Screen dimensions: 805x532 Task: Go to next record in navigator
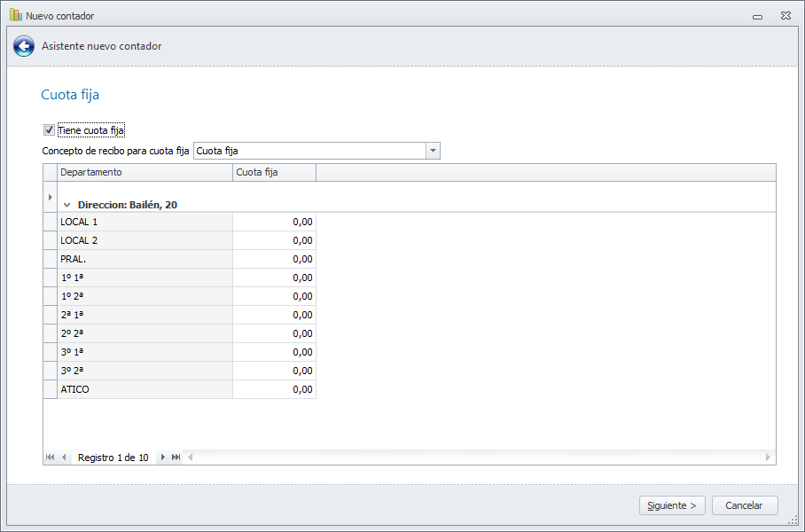pyautogui.click(x=163, y=458)
